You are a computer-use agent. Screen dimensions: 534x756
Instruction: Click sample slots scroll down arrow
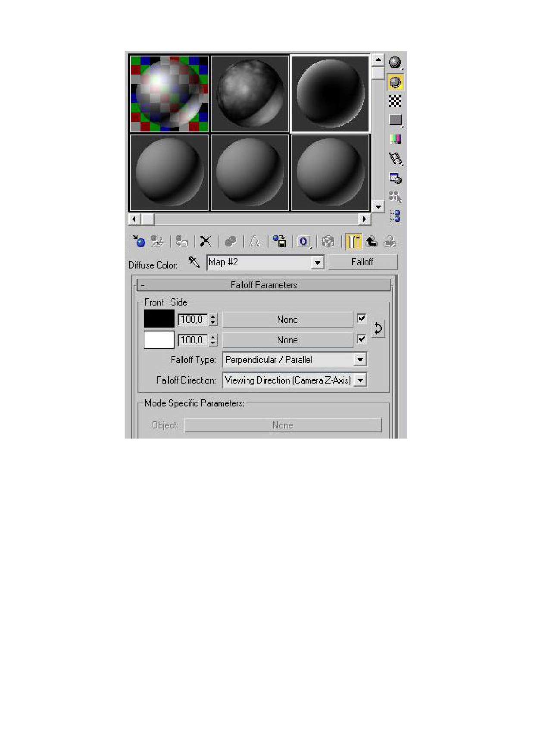(378, 206)
